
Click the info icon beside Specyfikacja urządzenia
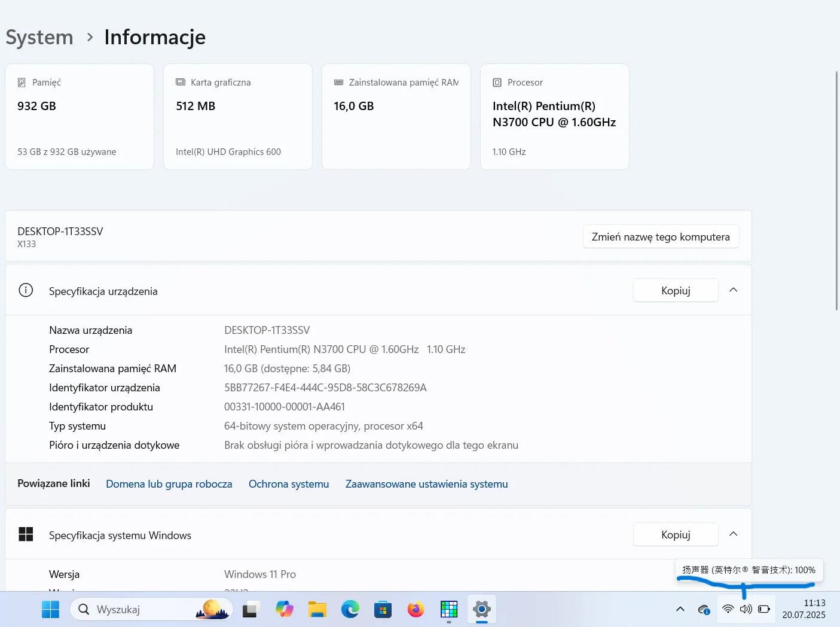pos(26,290)
